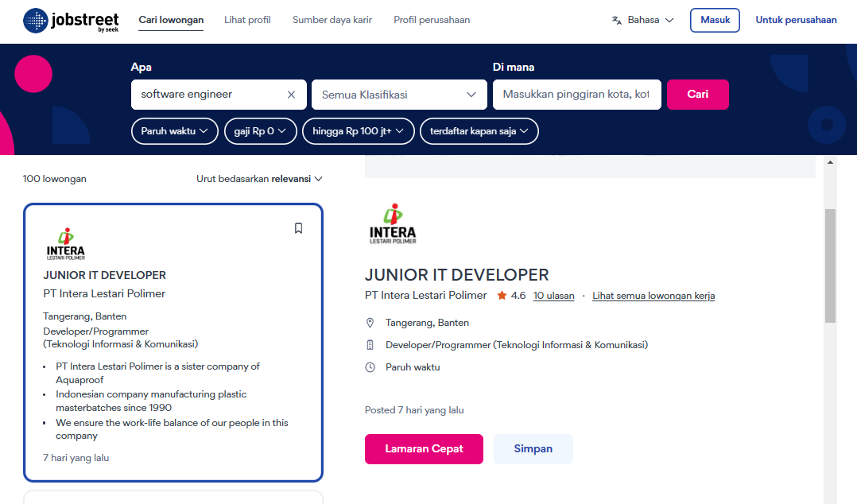Image resolution: width=857 pixels, height=504 pixels.
Task: Click the '100 lowongan' results count
Action: click(x=55, y=179)
